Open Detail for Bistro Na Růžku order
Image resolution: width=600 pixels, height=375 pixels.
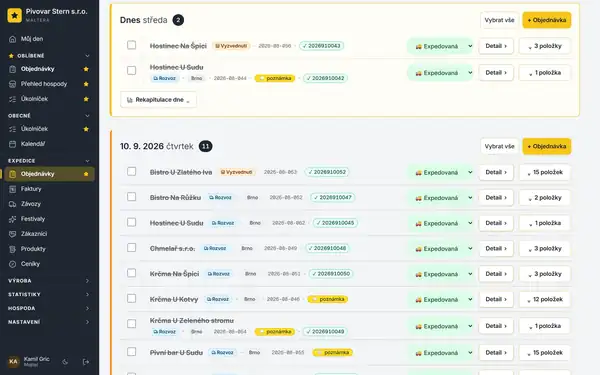(496, 197)
